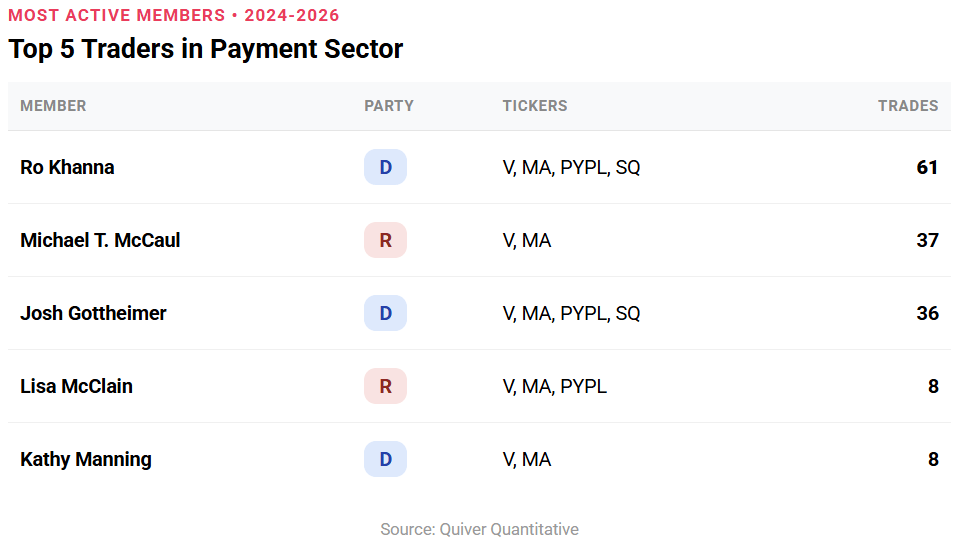
Task: Select Kathy Manning member name
Action: 86,459
